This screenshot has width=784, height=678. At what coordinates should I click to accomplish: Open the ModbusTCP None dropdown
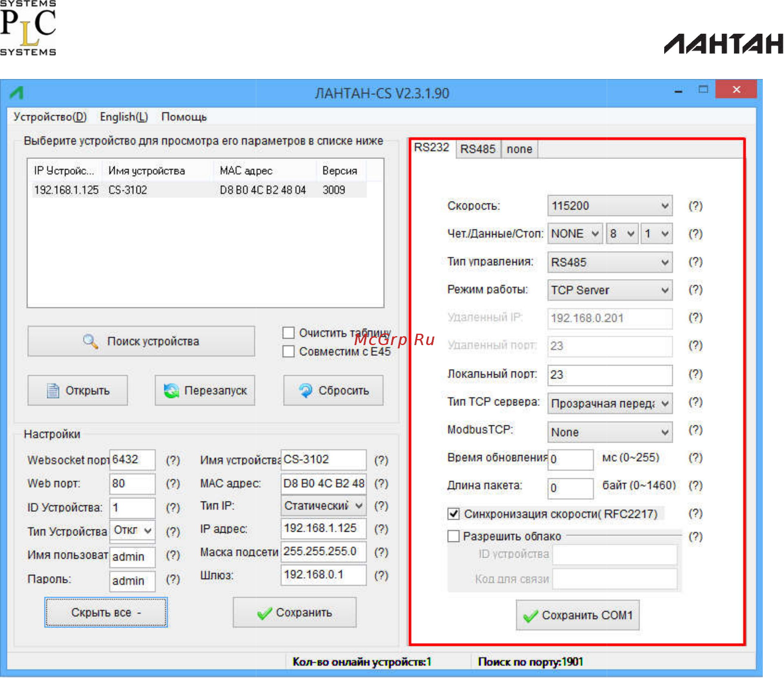(610, 432)
